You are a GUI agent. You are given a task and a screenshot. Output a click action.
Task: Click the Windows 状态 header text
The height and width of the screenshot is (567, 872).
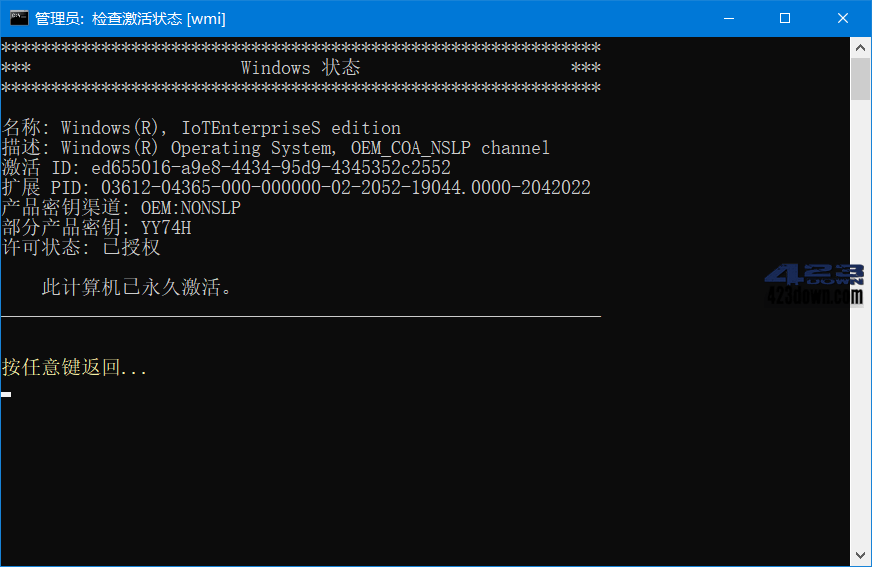pos(300,68)
